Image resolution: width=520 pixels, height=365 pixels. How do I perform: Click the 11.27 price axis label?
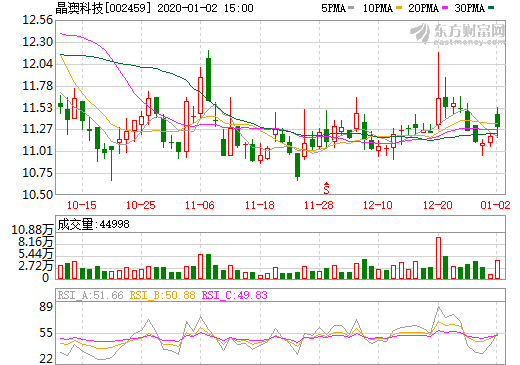(x=37, y=129)
